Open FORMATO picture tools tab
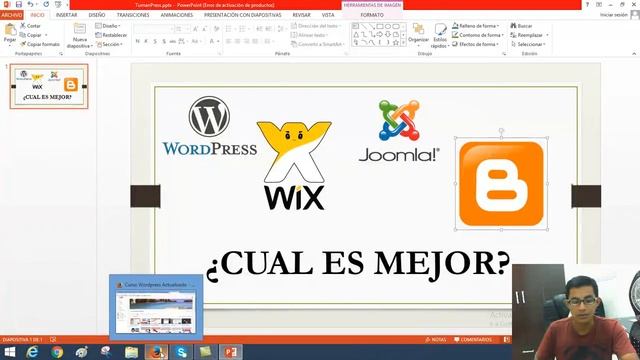 [372, 15]
